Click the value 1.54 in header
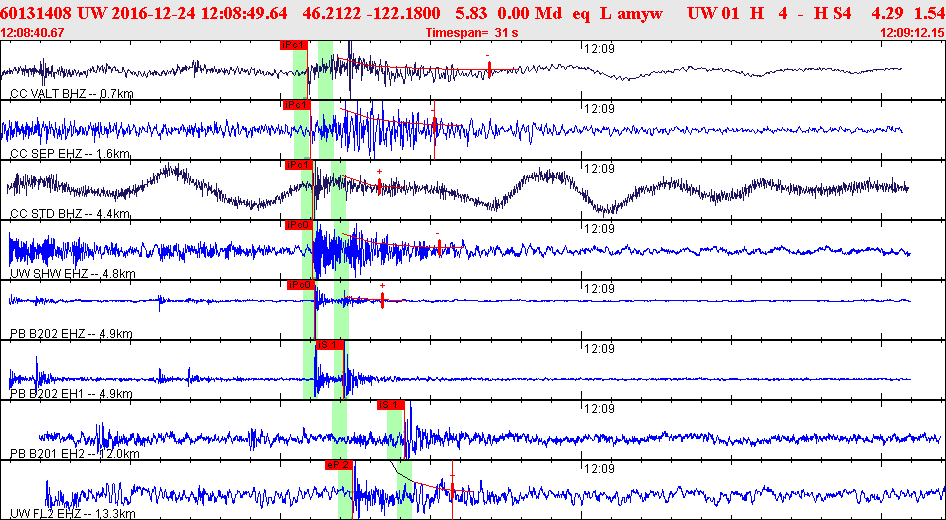Screen dimensions: 946x520 coord(932,13)
